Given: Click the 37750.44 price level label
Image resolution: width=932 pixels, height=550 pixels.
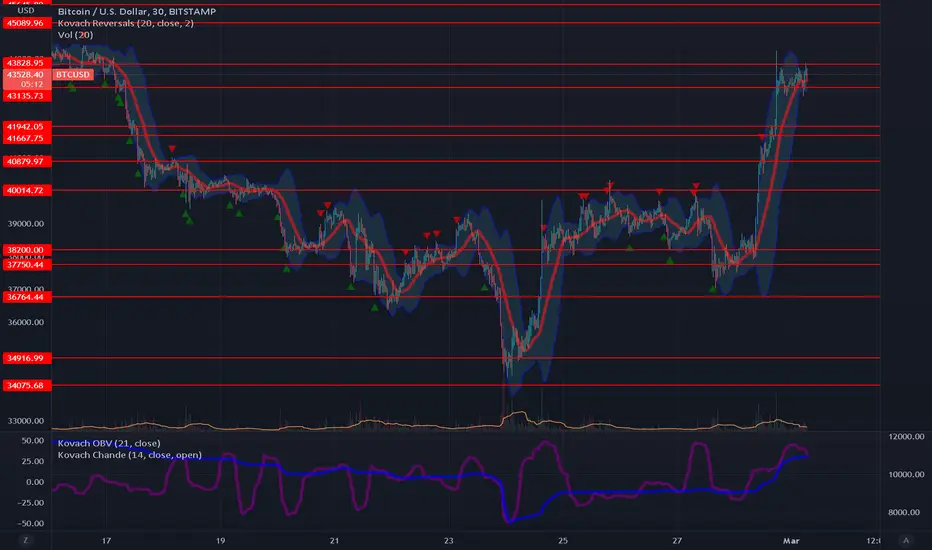Looking at the screenshot, I should pyautogui.click(x=27, y=265).
